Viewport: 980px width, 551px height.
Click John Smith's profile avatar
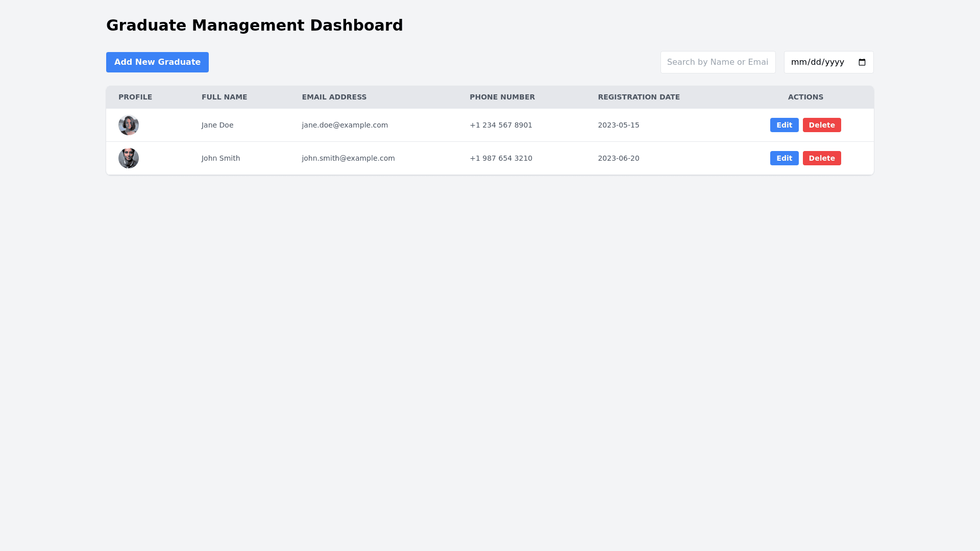[x=129, y=158]
